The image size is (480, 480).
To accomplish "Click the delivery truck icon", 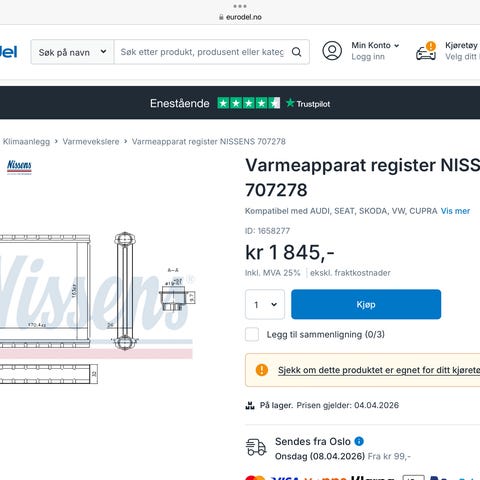I will pyautogui.click(x=256, y=447).
